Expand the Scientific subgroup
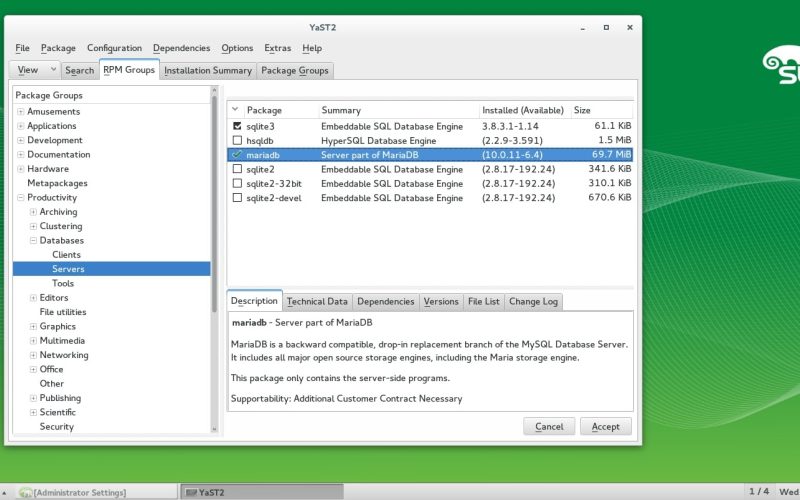 click(x=33, y=412)
